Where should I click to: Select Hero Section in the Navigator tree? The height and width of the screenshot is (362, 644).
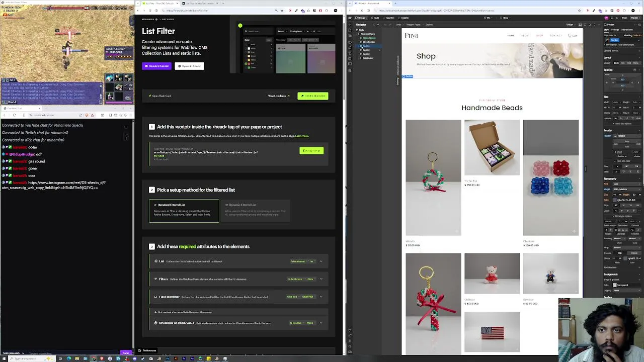369,42
